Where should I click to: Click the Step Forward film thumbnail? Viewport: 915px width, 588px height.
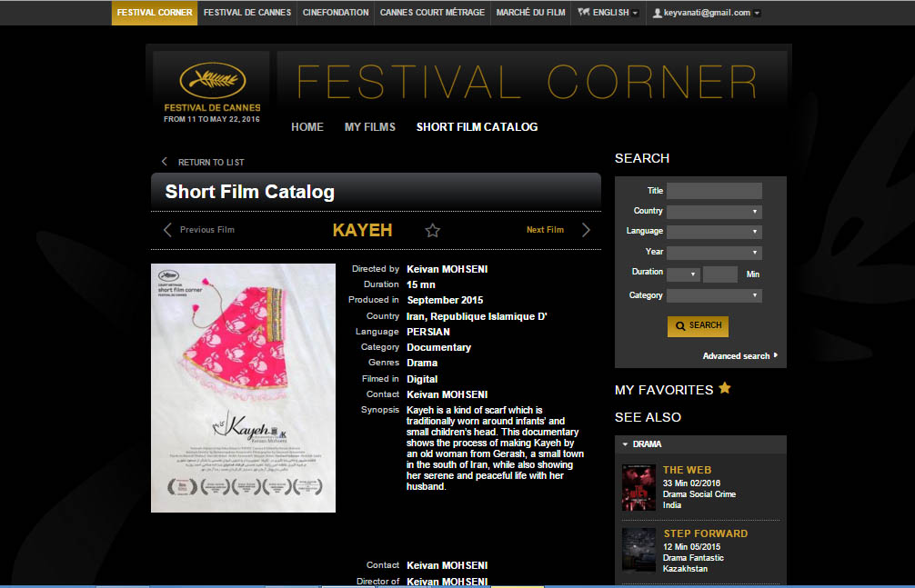639,551
